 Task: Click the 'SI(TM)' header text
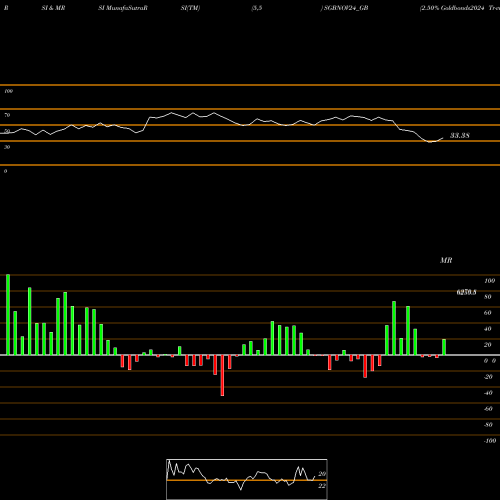tap(190, 8)
